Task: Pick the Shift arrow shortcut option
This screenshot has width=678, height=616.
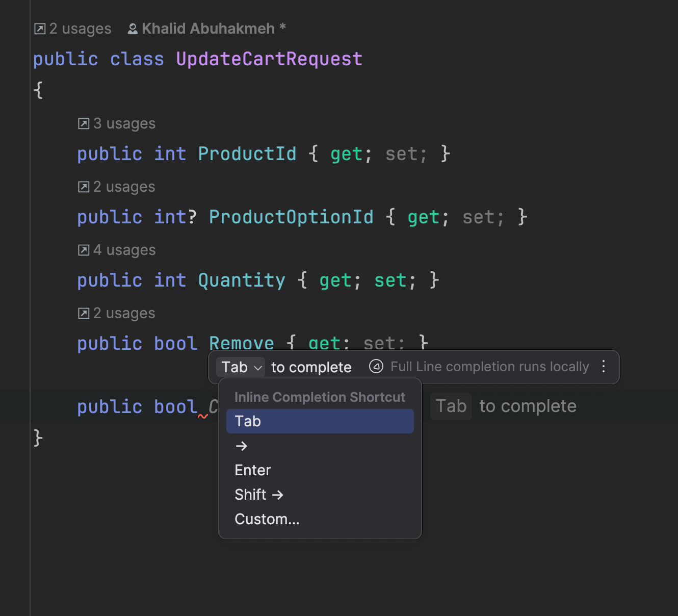Action: pyautogui.click(x=320, y=495)
